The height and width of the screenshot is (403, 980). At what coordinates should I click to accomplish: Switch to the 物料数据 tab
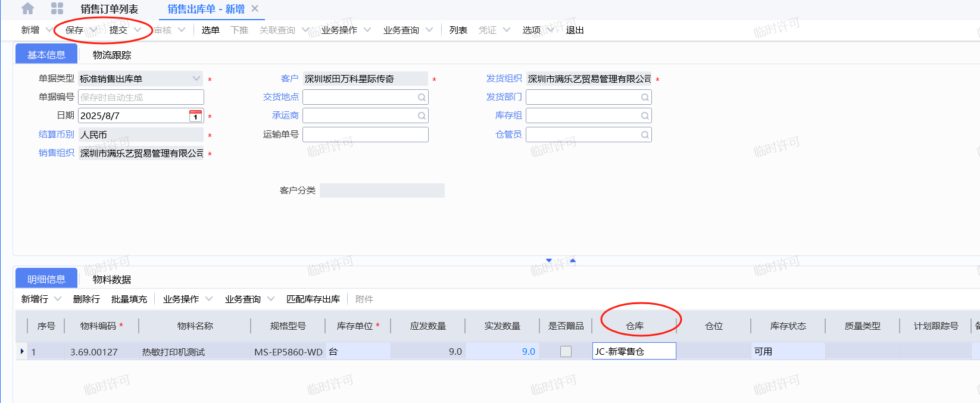(x=112, y=279)
